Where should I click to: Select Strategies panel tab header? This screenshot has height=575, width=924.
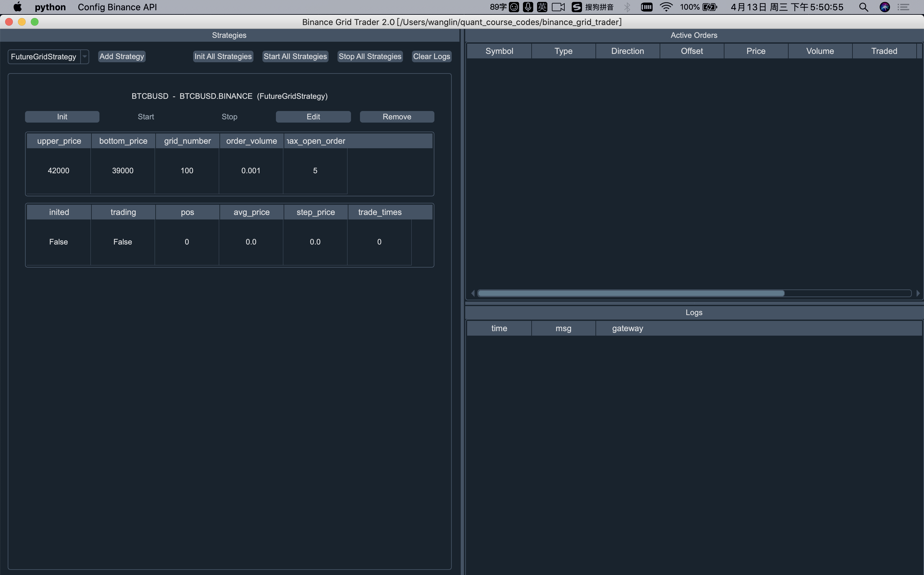coord(229,35)
